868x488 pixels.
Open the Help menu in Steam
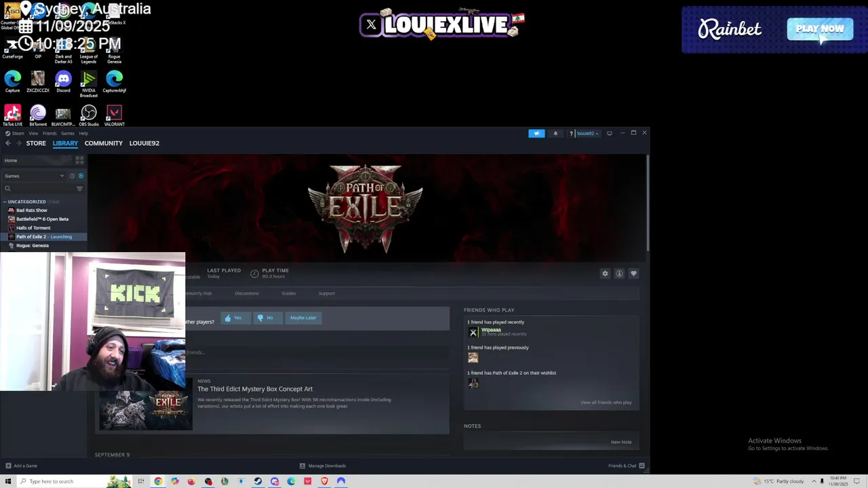(83, 134)
